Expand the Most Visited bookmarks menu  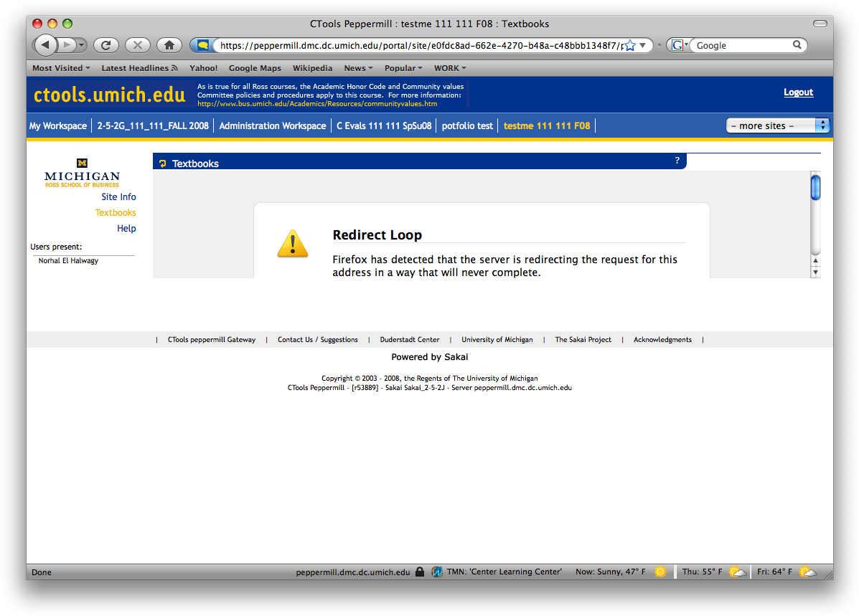coord(61,68)
